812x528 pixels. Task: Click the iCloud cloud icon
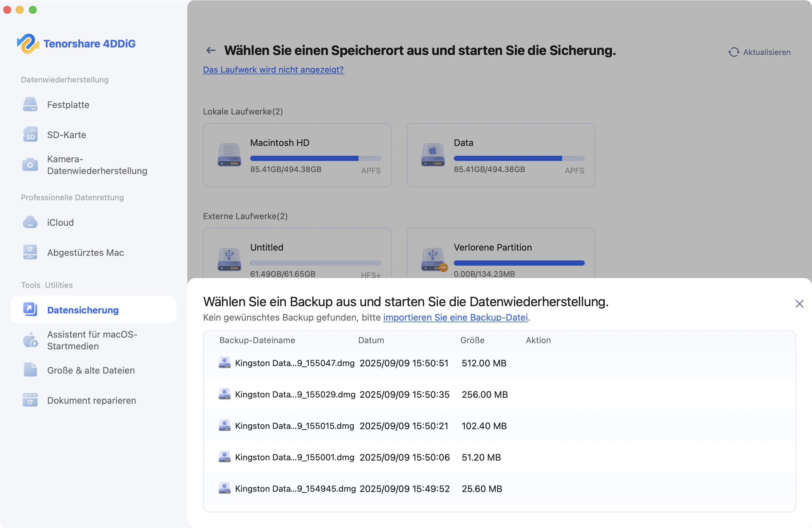click(x=30, y=222)
